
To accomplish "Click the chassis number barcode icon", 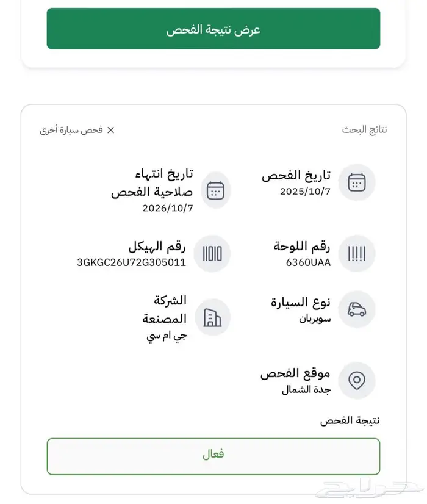I will (212, 254).
